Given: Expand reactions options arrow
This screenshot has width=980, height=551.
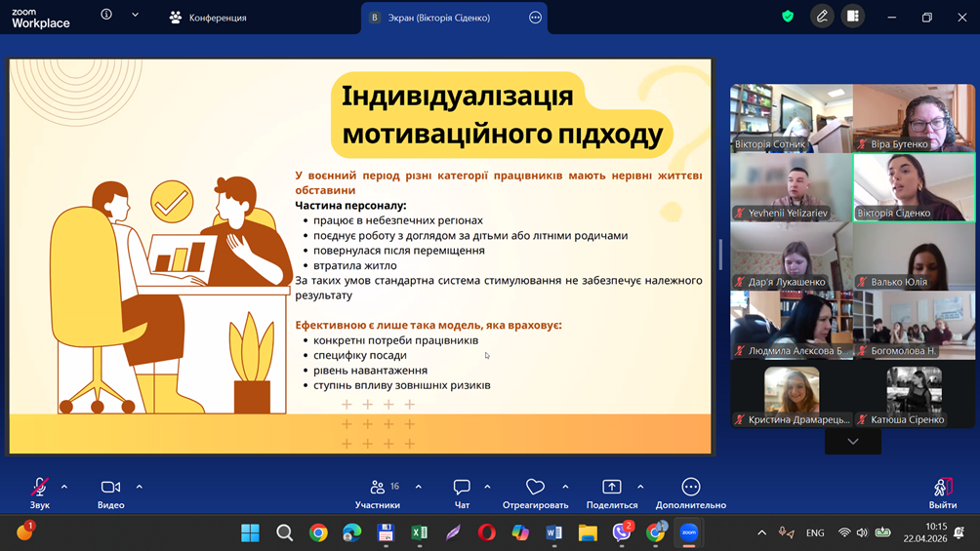Looking at the screenshot, I should [565, 487].
